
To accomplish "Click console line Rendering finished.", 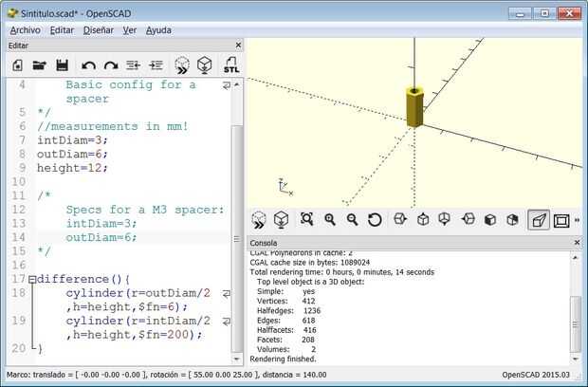I will 284,359.
